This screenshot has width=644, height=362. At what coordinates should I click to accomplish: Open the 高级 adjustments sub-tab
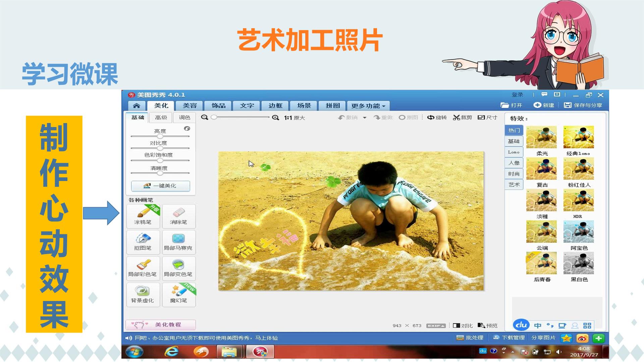pos(161,117)
